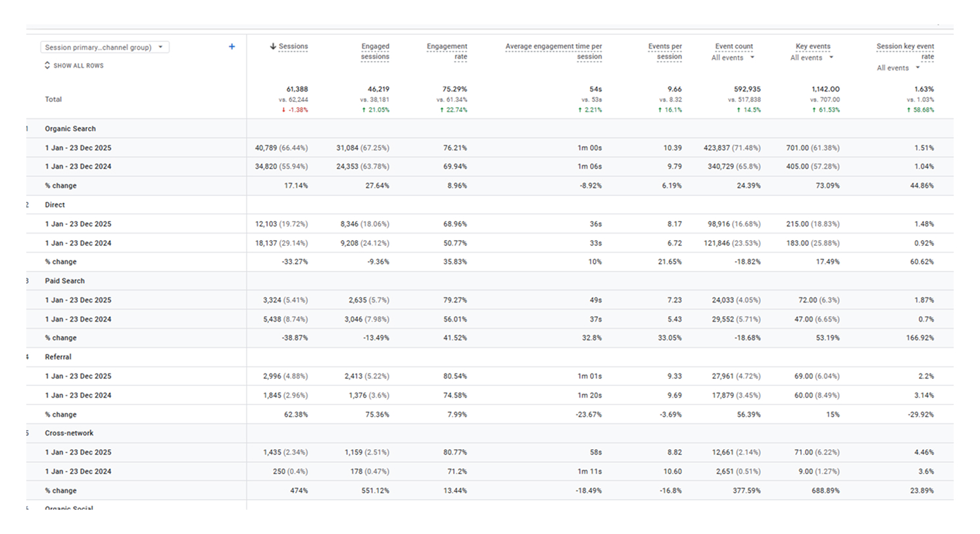Sort by the Engagement rate column header
Screen dimensions: 980x534
click(447, 51)
